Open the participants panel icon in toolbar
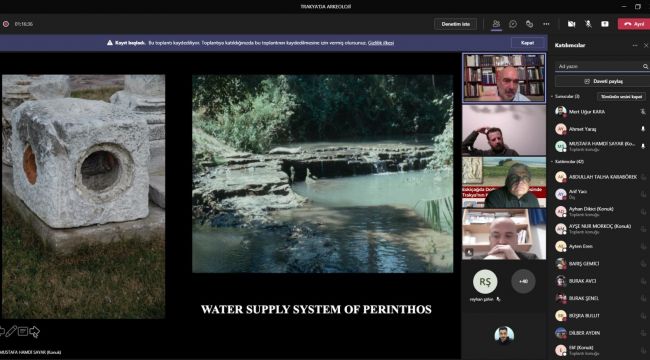The height and width of the screenshot is (360, 650). click(496, 24)
